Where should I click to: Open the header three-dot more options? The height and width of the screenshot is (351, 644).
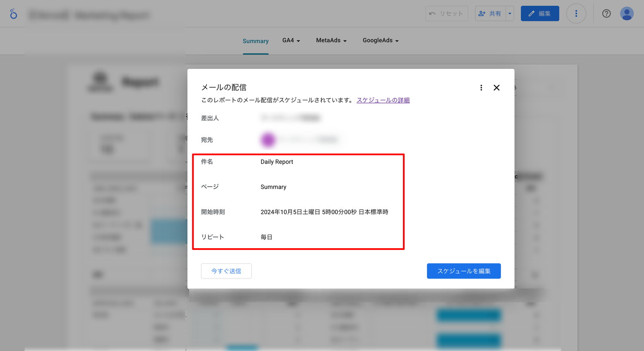[x=576, y=14]
